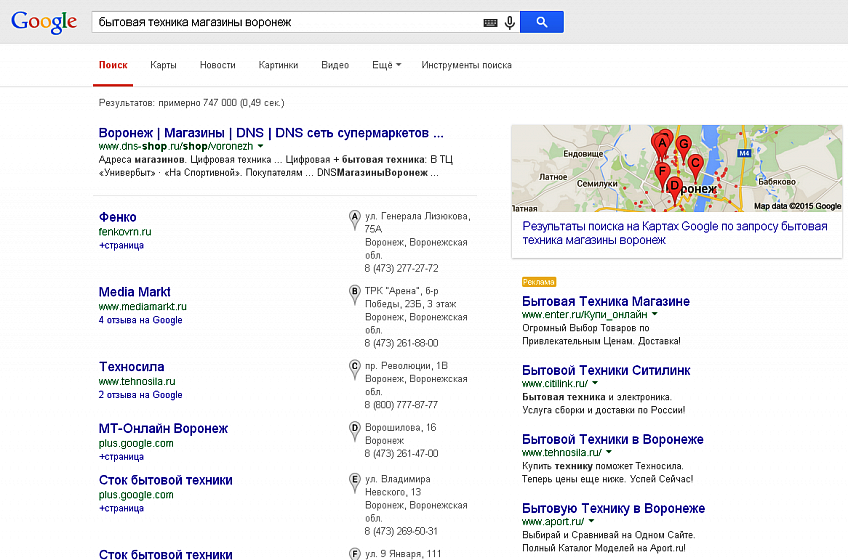Open Бытовая Техника Магазине ad
Screen dimensions: 848x560
[606, 301]
